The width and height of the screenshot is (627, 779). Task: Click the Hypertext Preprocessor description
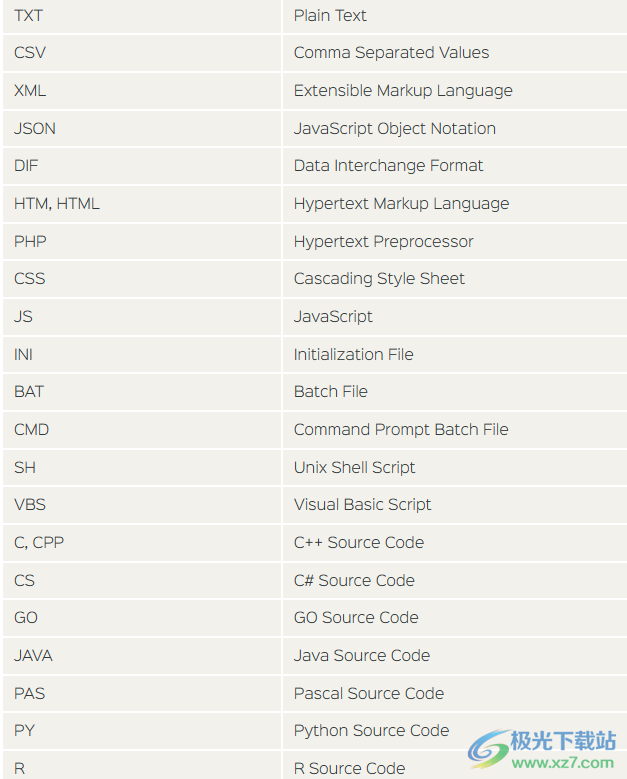click(x=383, y=241)
